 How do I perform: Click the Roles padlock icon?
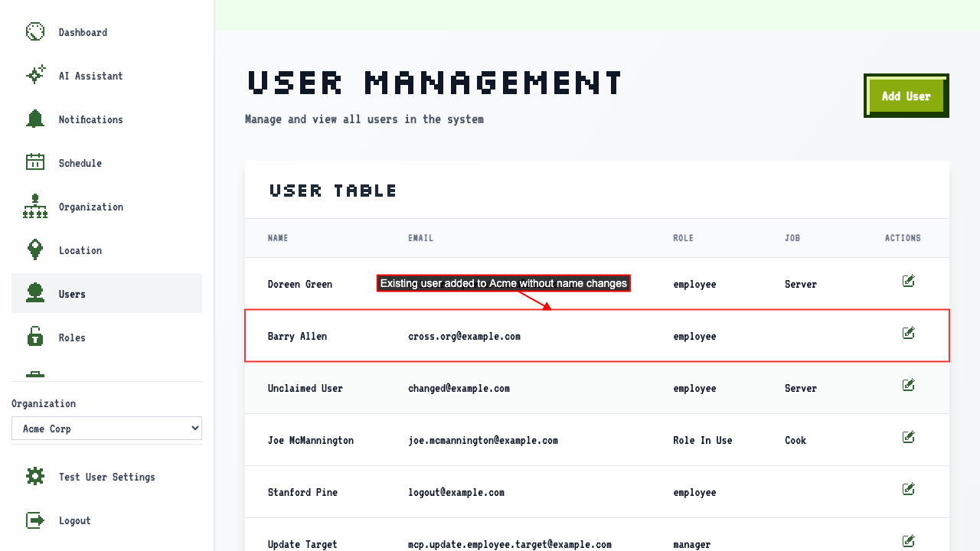click(35, 337)
